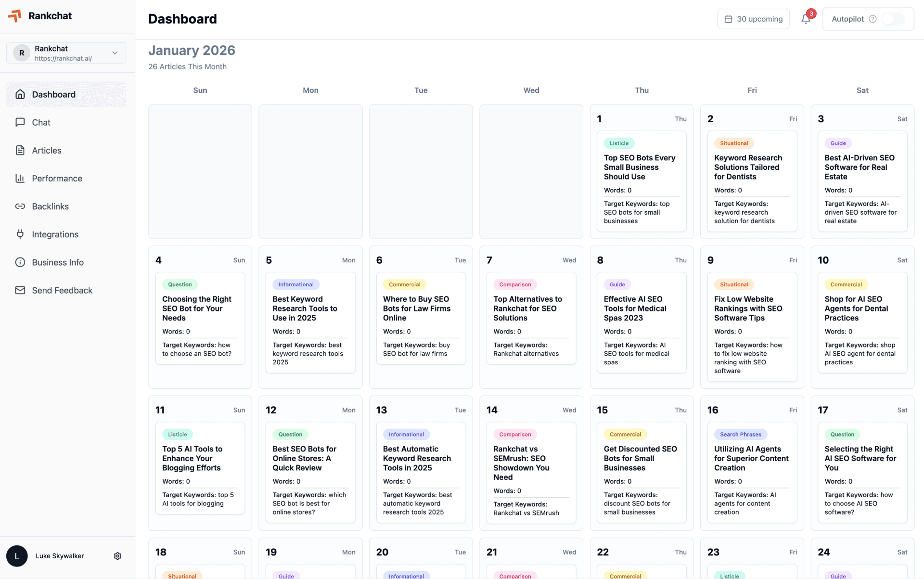Open the settings gear beside Luke Skywalker
Screen dimensions: 924x579
coord(117,556)
